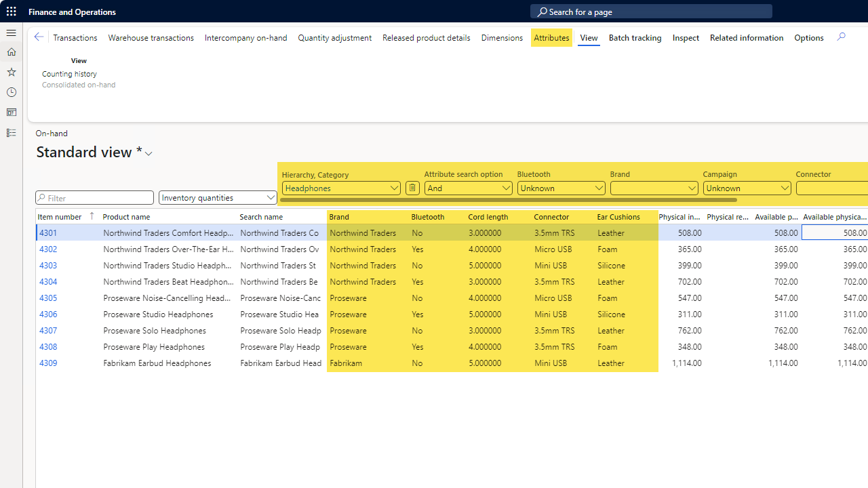Open Warehouse transactions tab
The width and height of the screenshot is (868, 488).
(151, 38)
